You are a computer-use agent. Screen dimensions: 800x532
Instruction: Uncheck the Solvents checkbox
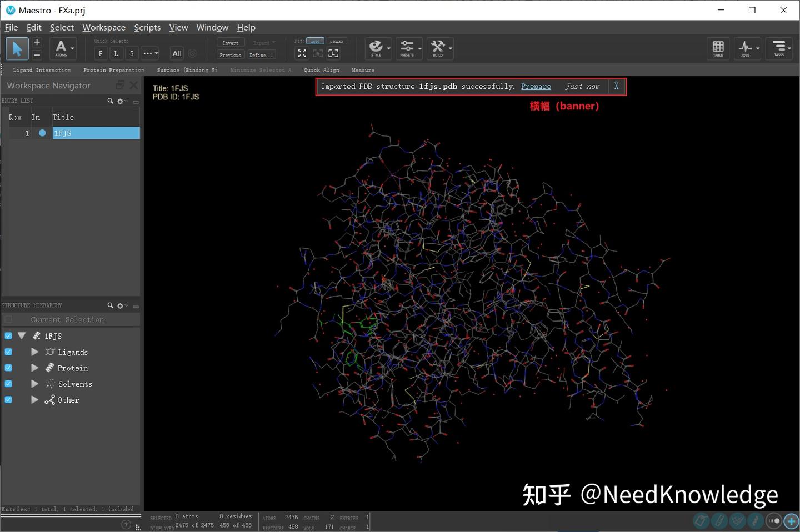(8, 383)
